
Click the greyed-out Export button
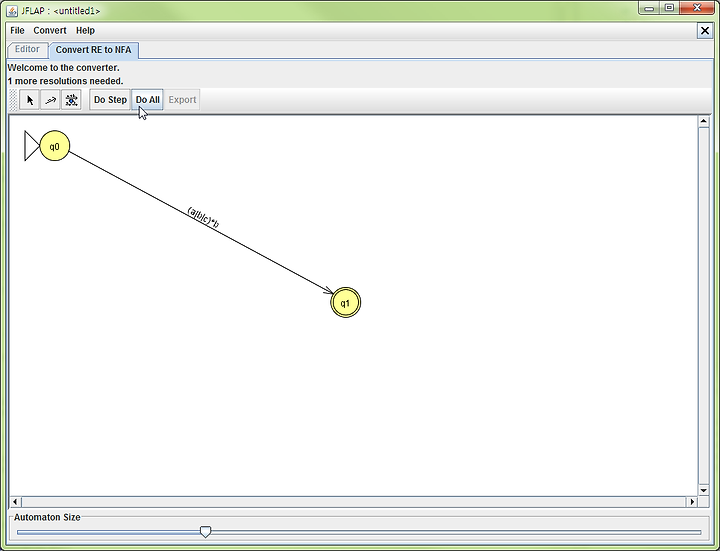182,100
